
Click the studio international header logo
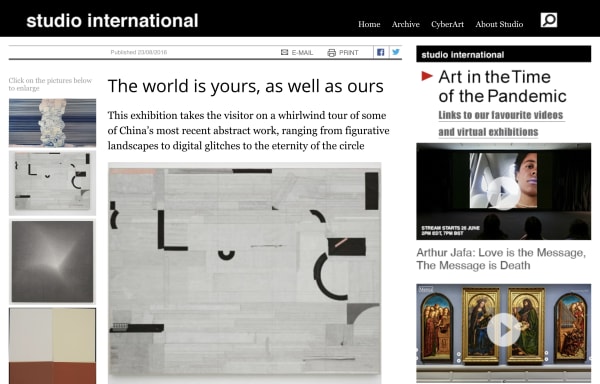pyautogui.click(x=112, y=21)
